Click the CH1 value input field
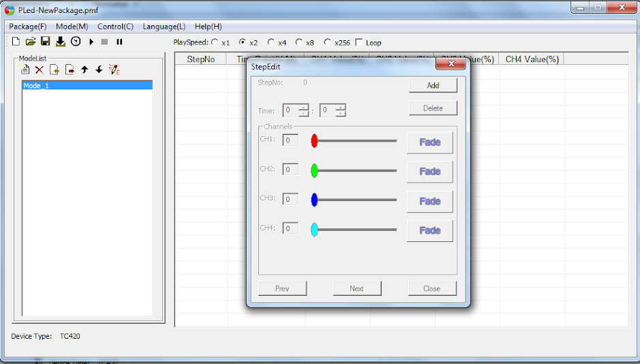 coord(290,140)
